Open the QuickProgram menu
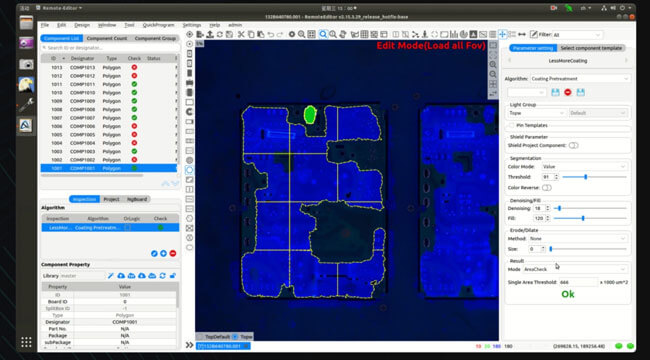 tap(158, 25)
